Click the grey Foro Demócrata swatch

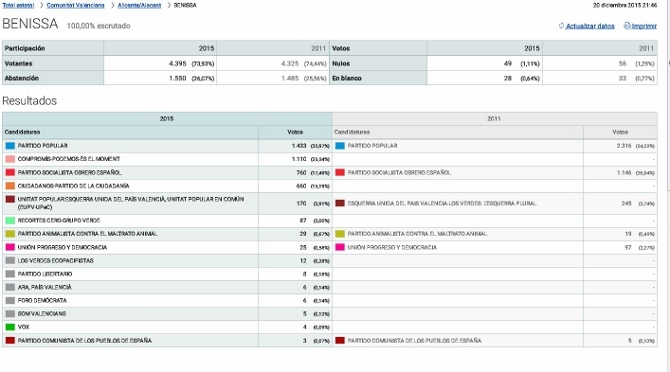[10, 300]
